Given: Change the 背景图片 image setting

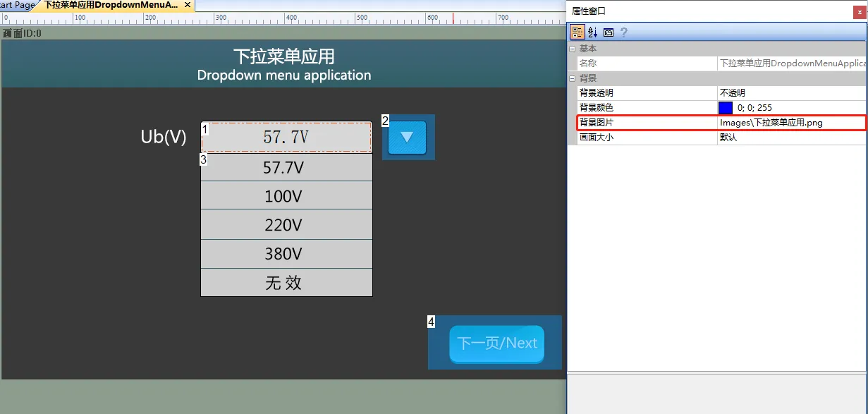Looking at the screenshot, I should click(790, 122).
